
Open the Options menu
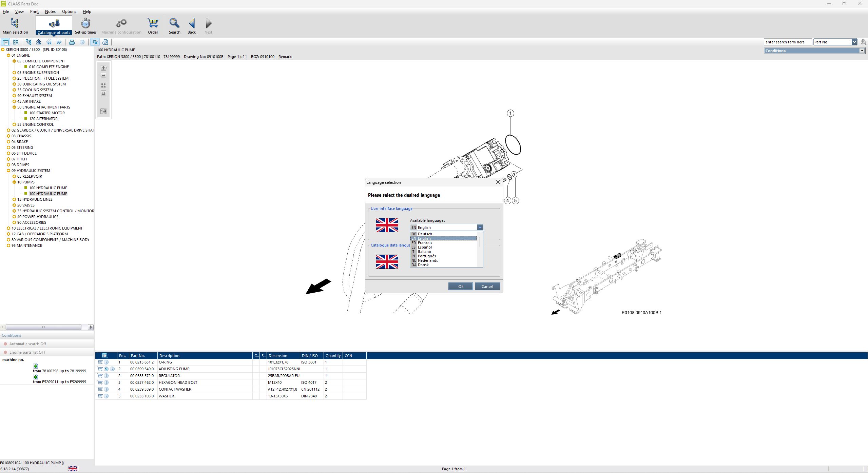pyautogui.click(x=69, y=12)
